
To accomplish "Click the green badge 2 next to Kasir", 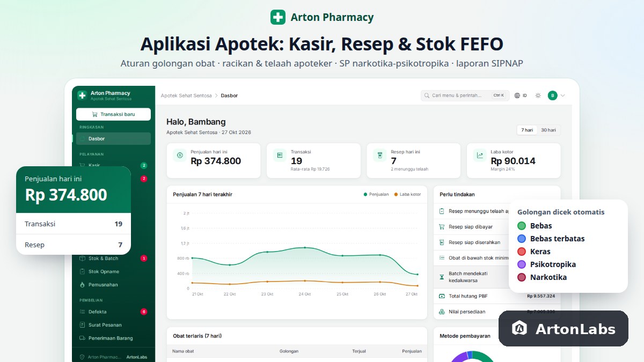I will coord(144,165).
